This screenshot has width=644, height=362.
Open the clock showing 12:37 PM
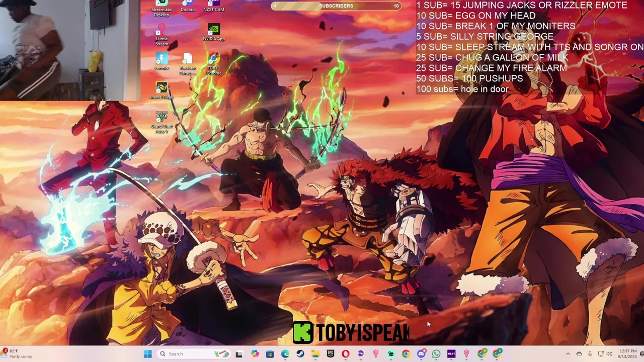(x=627, y=354)
